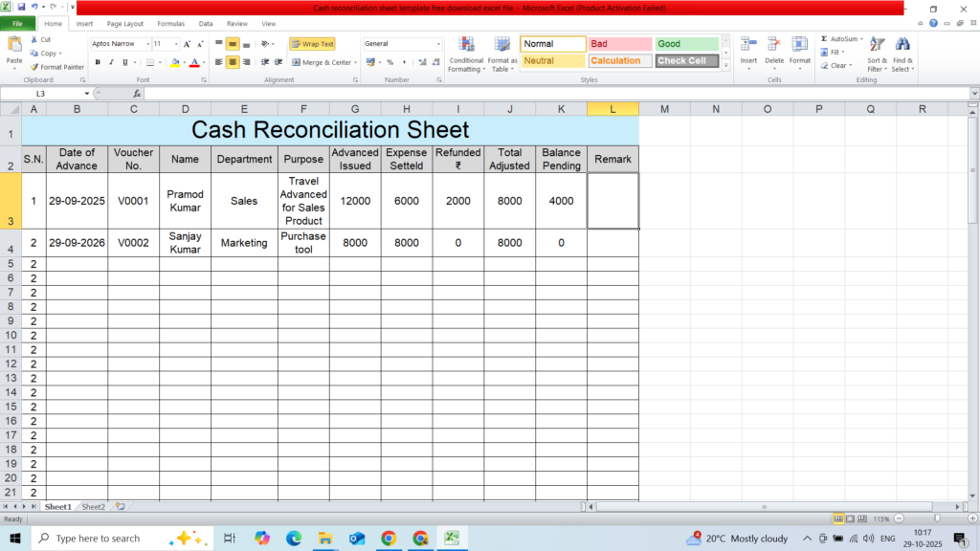Expand the font name dropdown Aptos Narrow

(147, 44)
